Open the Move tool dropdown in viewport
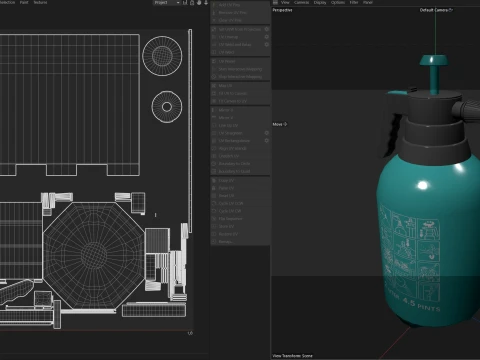 [280, 124]
